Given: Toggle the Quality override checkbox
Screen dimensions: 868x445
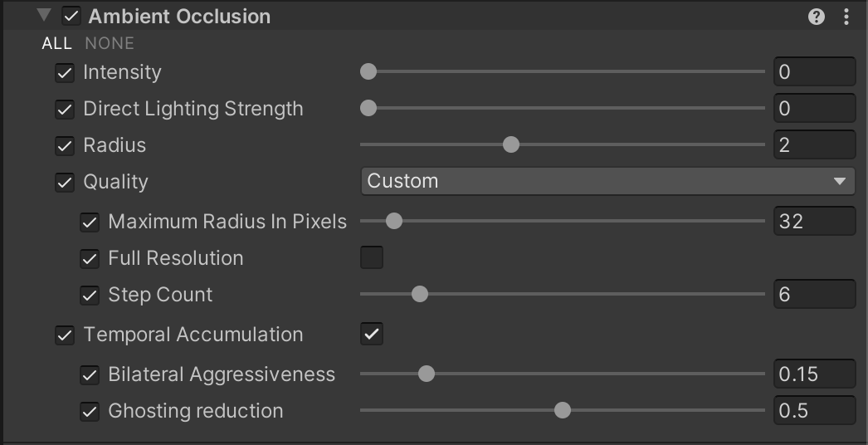Looking at the screenshot, I should (65, 183).
